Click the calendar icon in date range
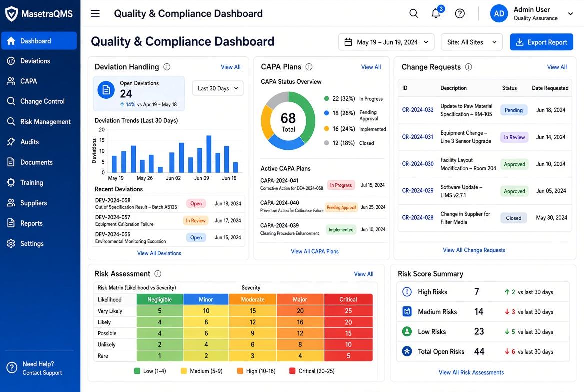Image resolution: width=584 pixels, height=392 pixels. coord(348,42)
